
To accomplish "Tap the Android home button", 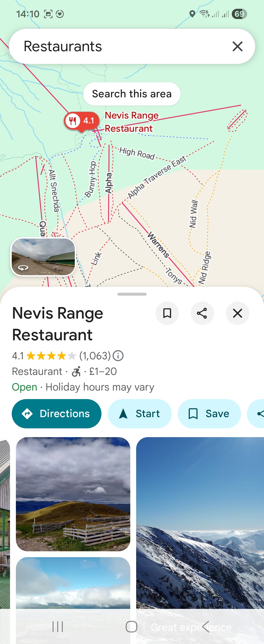I will [132, 626].
